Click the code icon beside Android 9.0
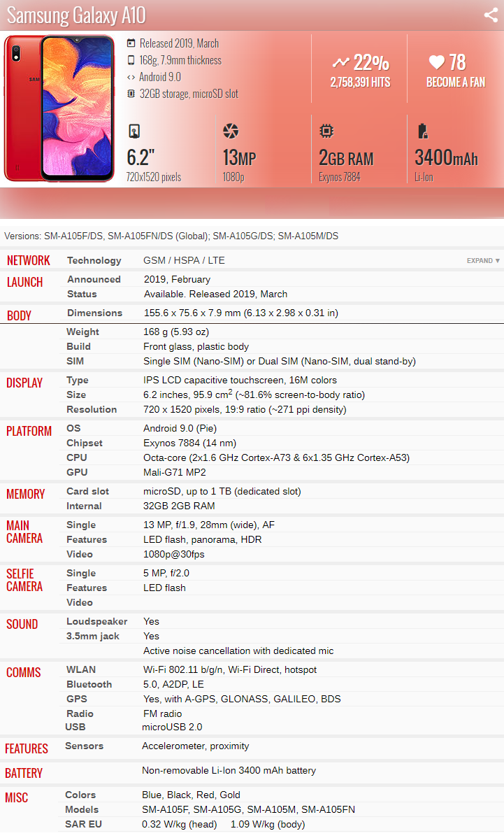The width and height of the screenshot is (504, 838). tap(131, 78)
